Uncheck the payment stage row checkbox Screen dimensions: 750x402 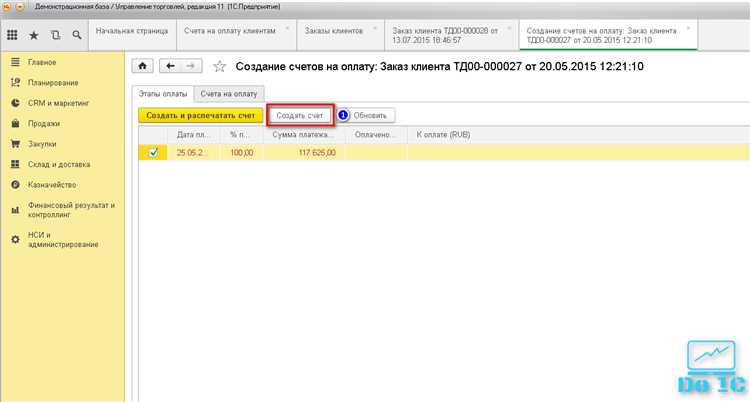[153, 153]
